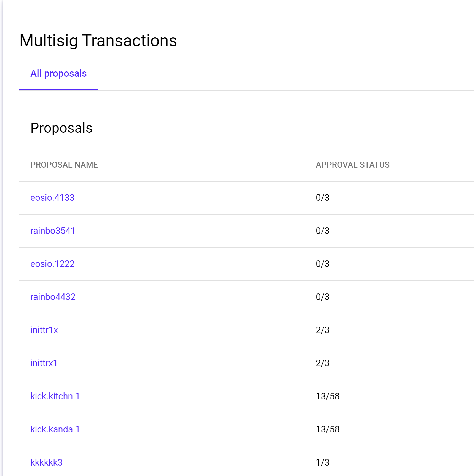Screen dimensions: 474x476
Task: View the inittr1x proposal
Action: pos(44,330)
